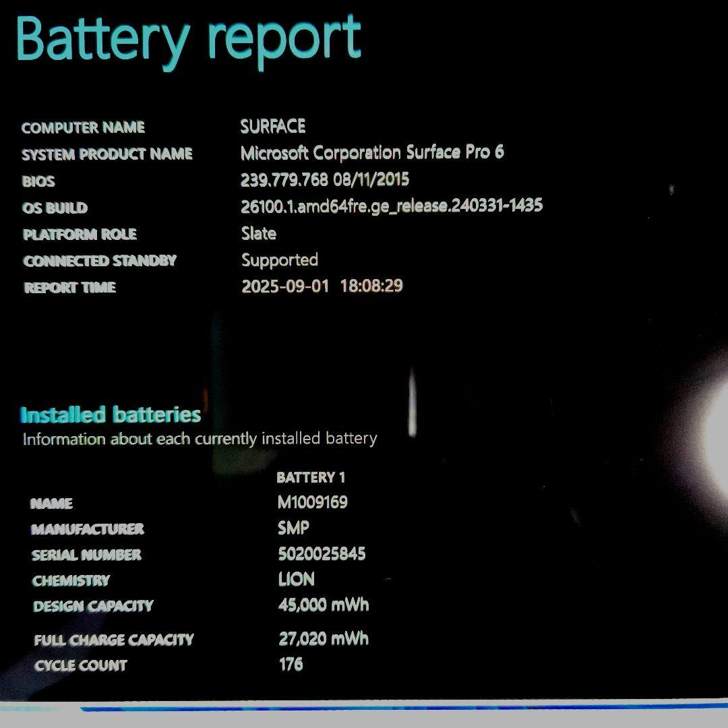Select the report time 2025-09-01 18:08:29
728x728 pixels.
322,286
